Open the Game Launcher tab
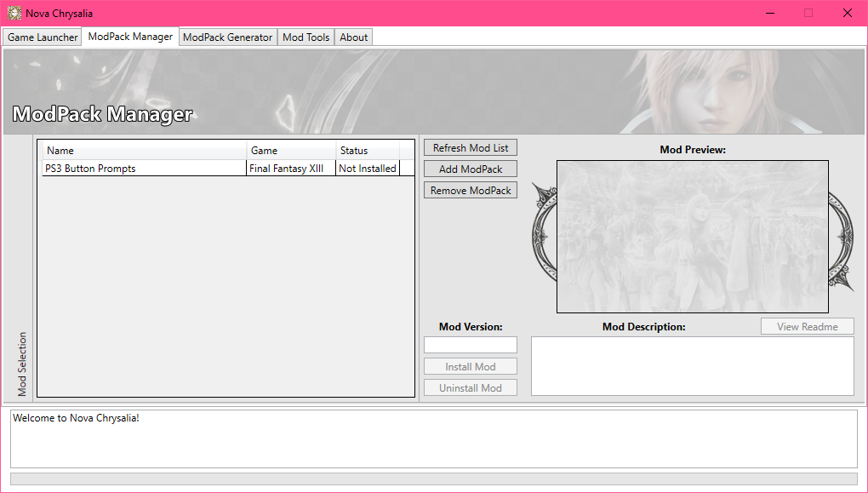 tap(43, 37)
